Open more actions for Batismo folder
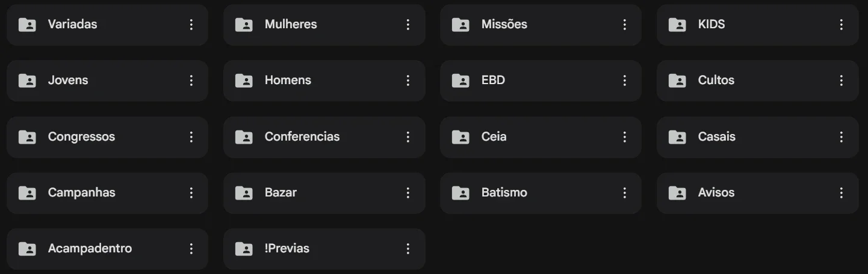The width and height of the screenshot is (868, 274). tap(625, 193)
